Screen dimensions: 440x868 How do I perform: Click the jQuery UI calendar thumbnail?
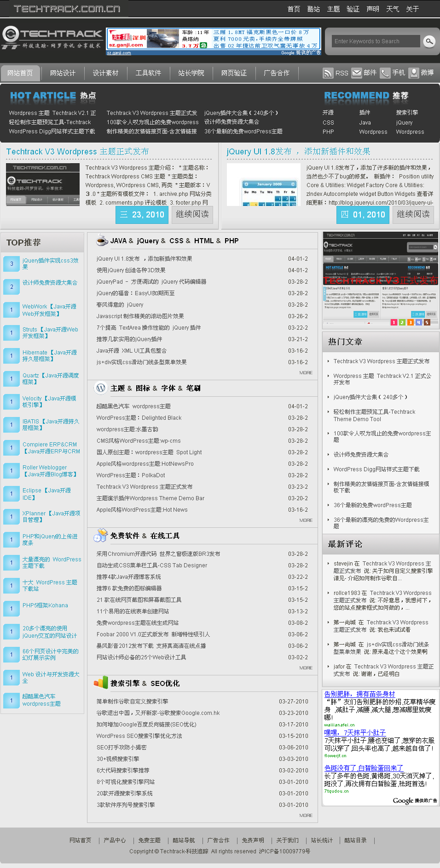(x=264, y=185)
